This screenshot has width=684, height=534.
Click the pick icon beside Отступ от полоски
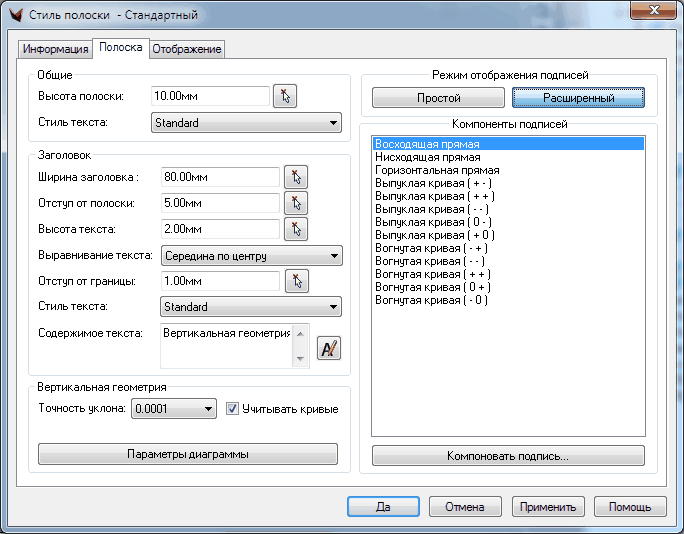click(x=296, y=203)
